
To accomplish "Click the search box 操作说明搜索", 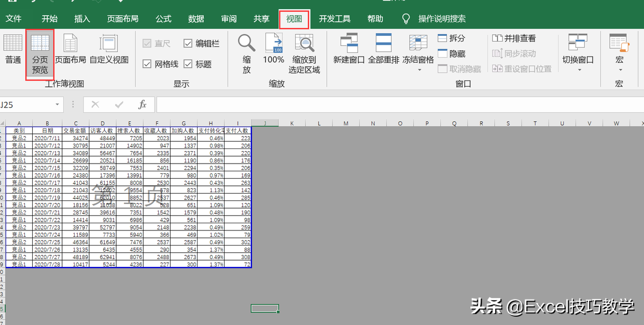I will 442,19.
